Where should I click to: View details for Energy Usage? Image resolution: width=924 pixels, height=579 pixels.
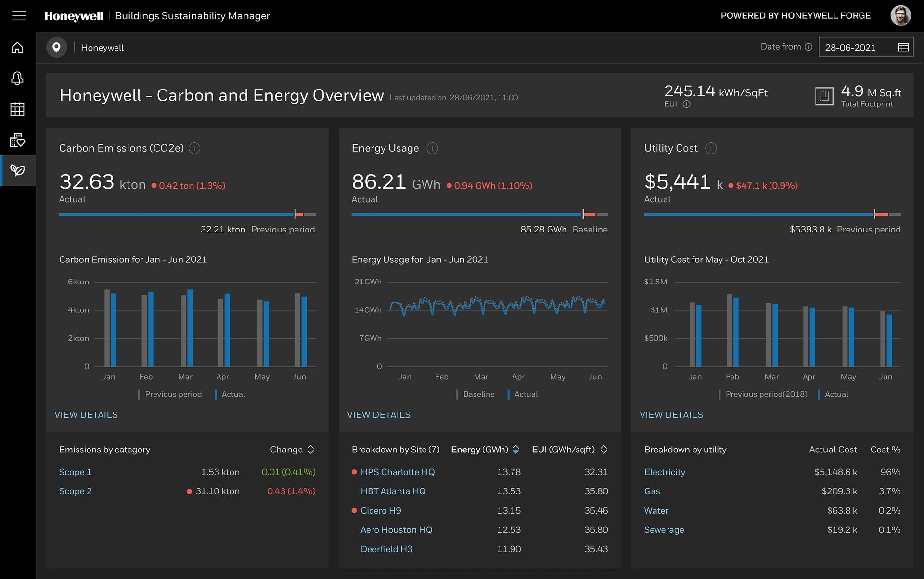click(x=379, y=415)
